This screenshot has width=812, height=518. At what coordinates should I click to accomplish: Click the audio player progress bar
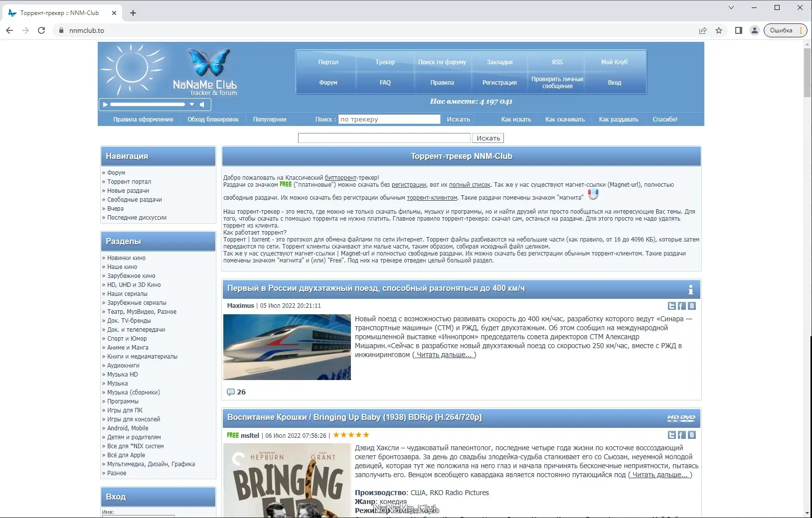[148, 105]
